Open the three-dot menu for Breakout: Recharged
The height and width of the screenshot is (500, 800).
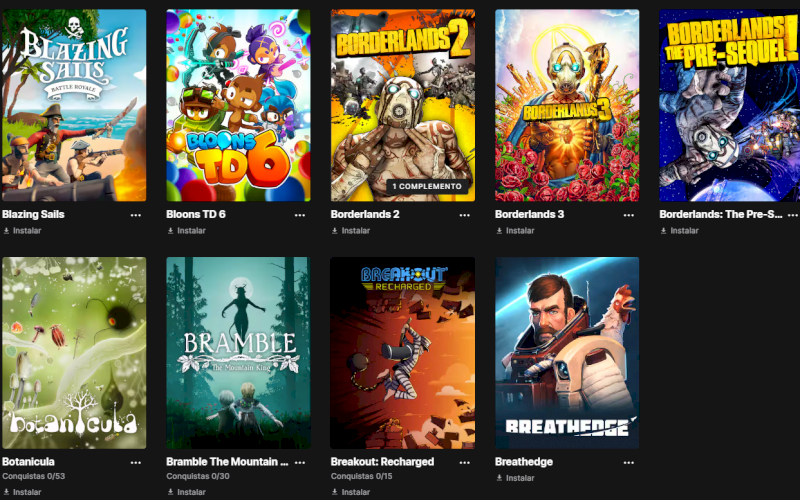tap(464, 463)
